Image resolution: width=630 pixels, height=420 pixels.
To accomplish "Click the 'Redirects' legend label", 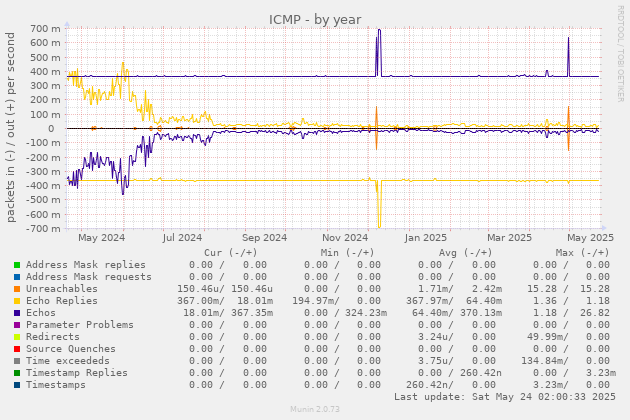I will coord(53,337).
